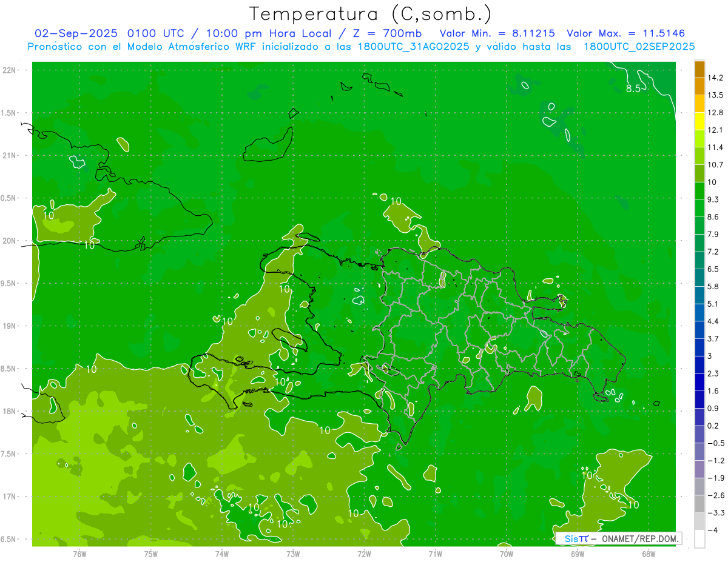Pick the green swatch between 8.6 and 9.3

699,208
